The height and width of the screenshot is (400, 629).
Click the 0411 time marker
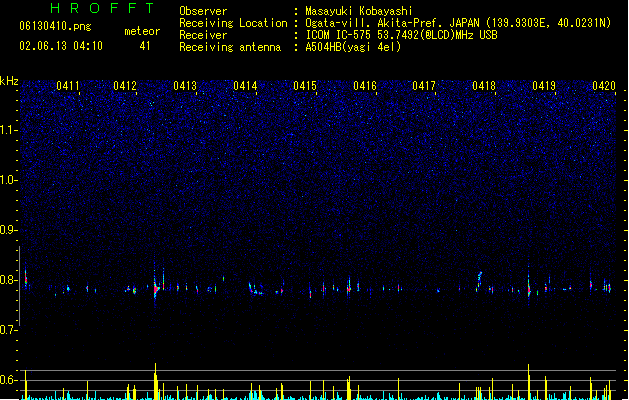(x=68, y=86)
